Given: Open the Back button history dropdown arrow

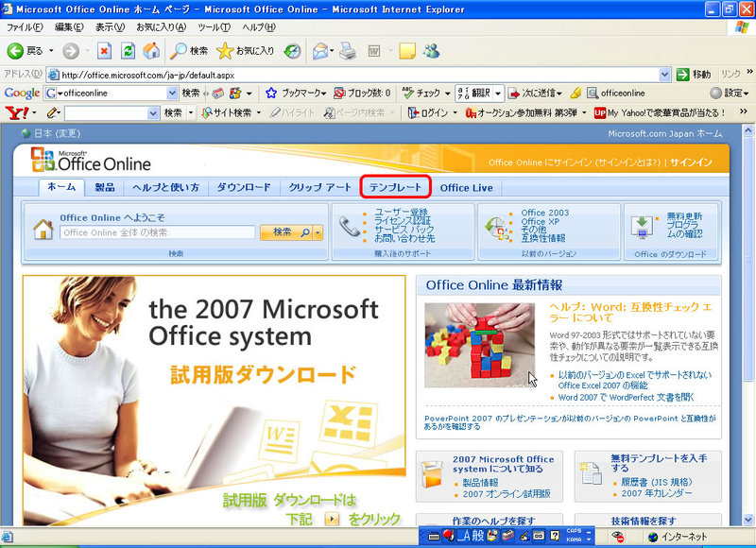Looking at the screenshot, I should coord(51,51).
